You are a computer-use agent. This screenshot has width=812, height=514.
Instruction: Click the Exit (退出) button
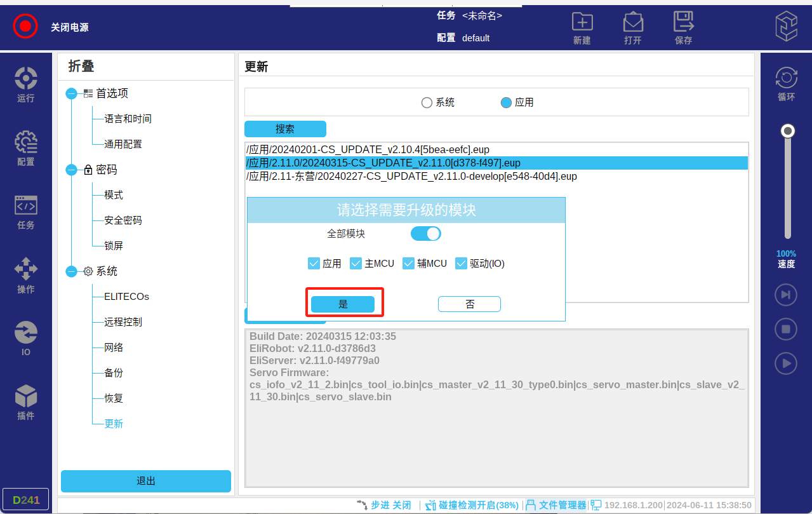(x=146, y=481)
